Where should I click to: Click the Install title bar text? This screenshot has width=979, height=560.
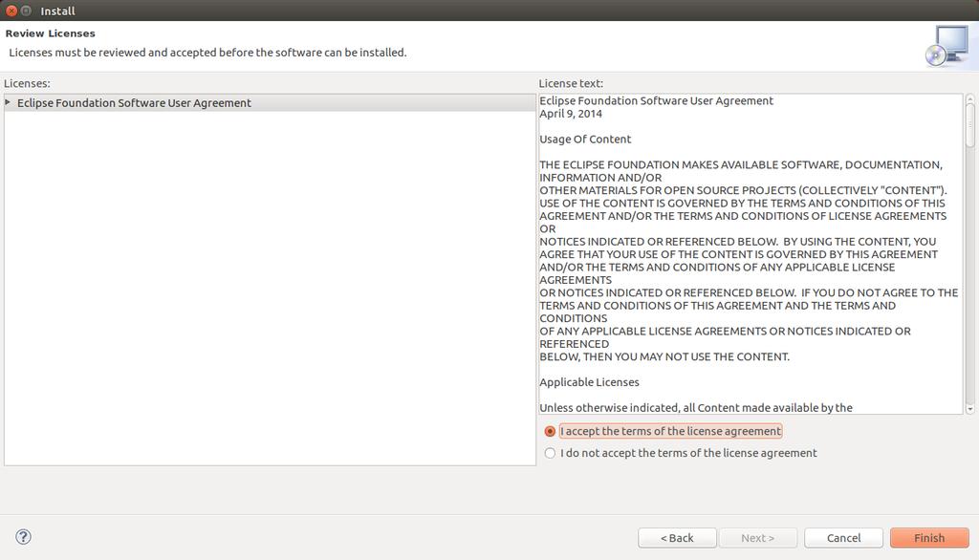[x=57, y=11]
